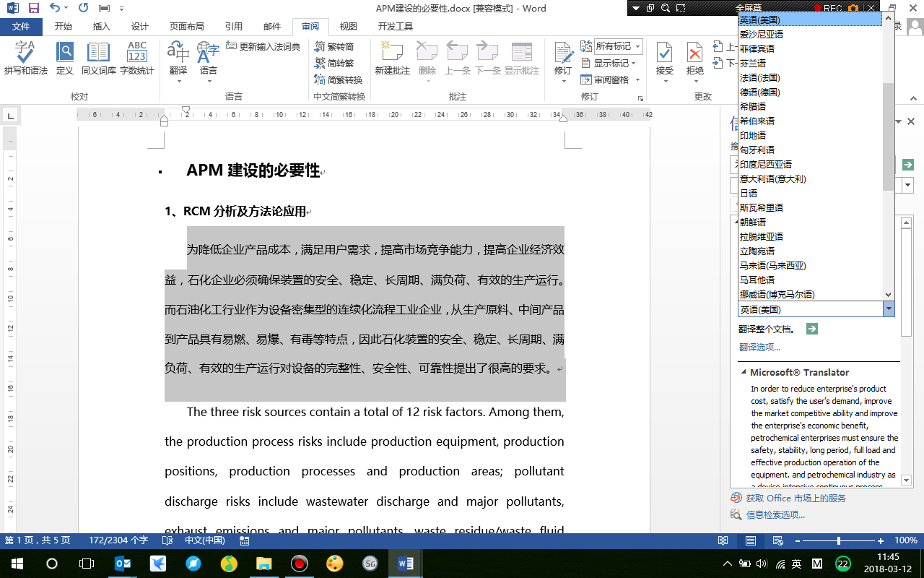
Task: Open 获取 Office 市场上的服务 link
Action: click(x=796, y=498)
